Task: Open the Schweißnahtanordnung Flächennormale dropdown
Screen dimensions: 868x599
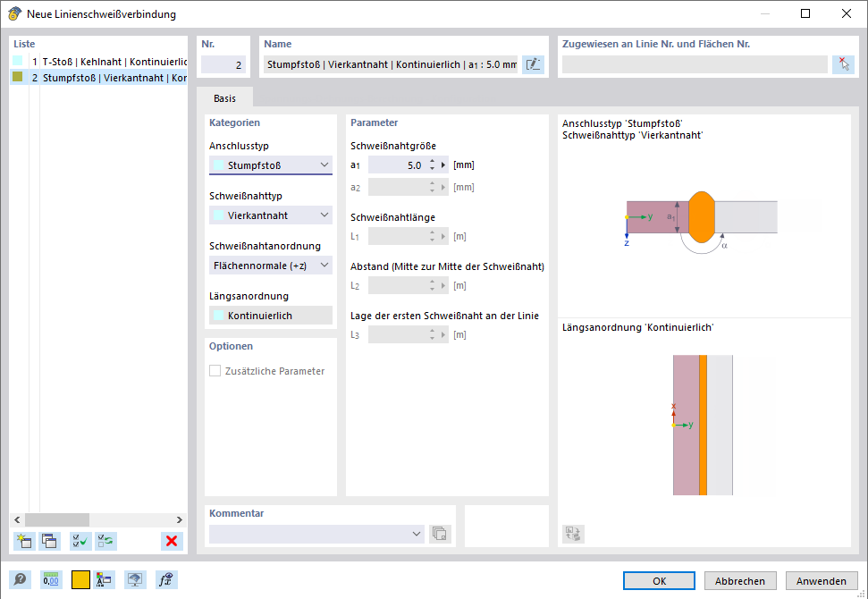Action: click(271, 266)
